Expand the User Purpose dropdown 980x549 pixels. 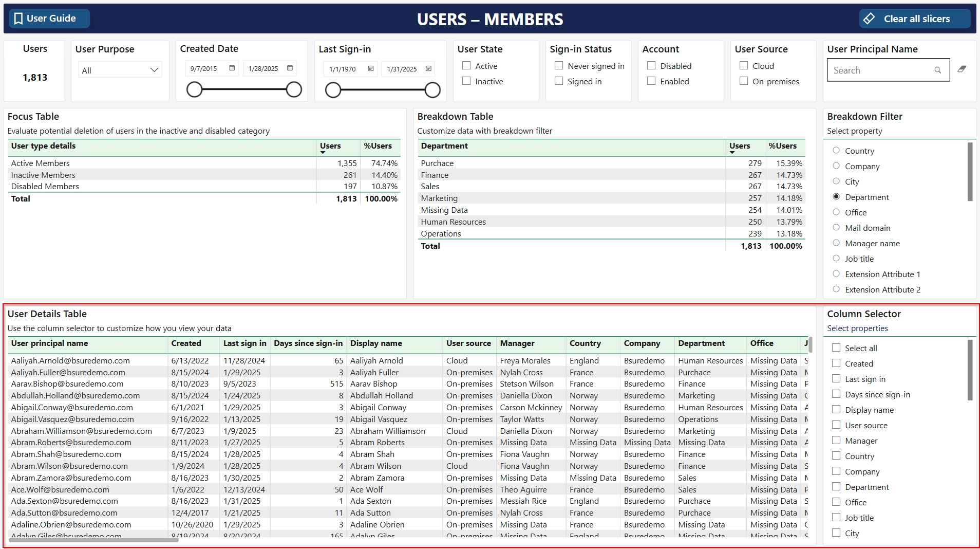click(x=154, y=70)
